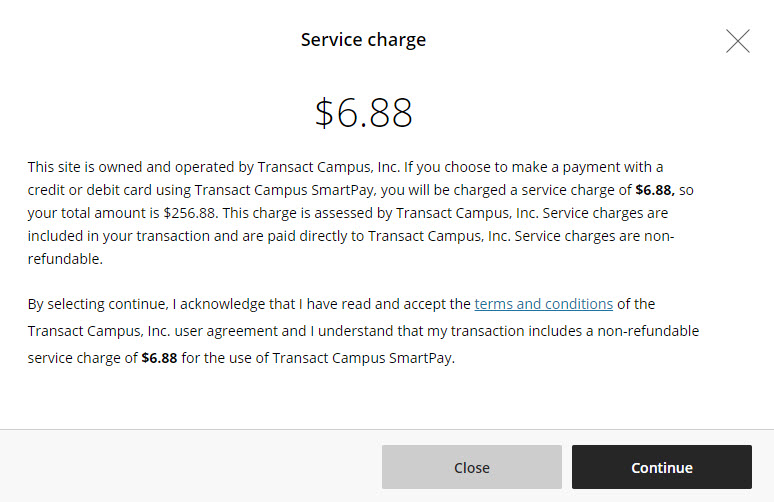Select the bold $6.88 in the acknowledgment paragraph
Screen dimensions: 774x502
coord(159,357)
